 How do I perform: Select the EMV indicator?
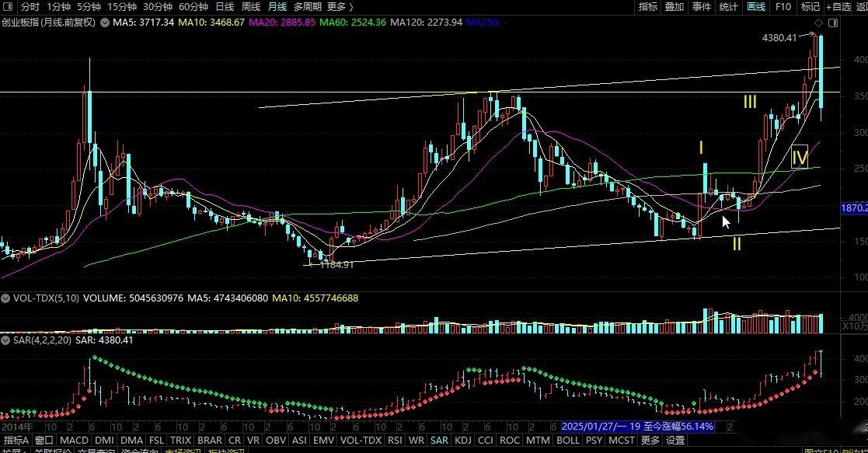(x=323, y=441)
